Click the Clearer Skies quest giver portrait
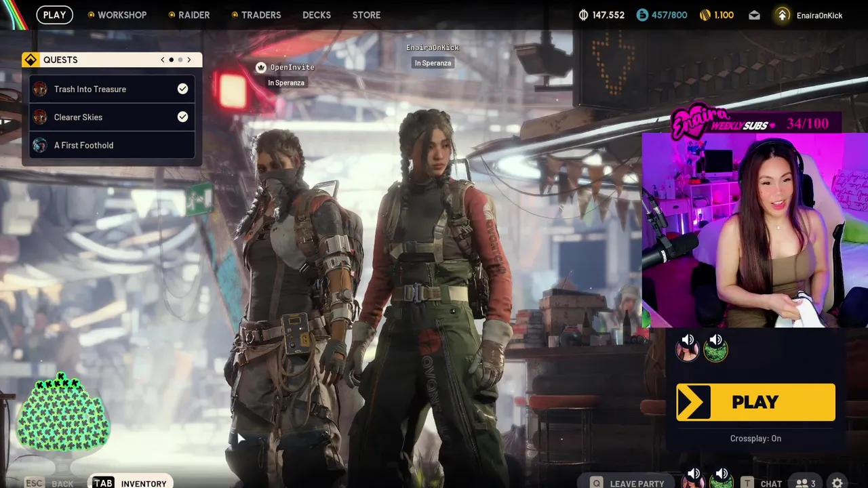This screenshot has height=488, width=868. 40,117
